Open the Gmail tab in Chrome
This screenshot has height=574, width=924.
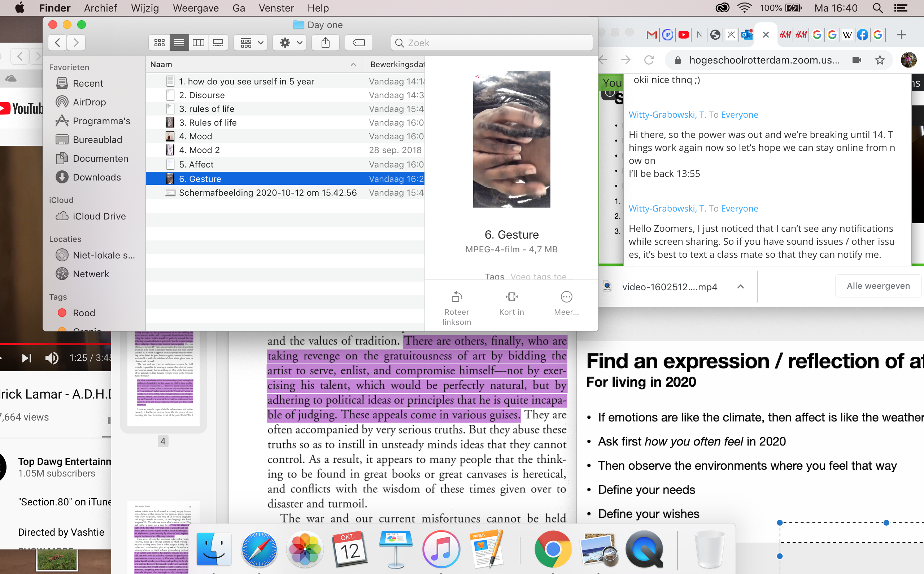pyautogui.click(x=651, y=35)
